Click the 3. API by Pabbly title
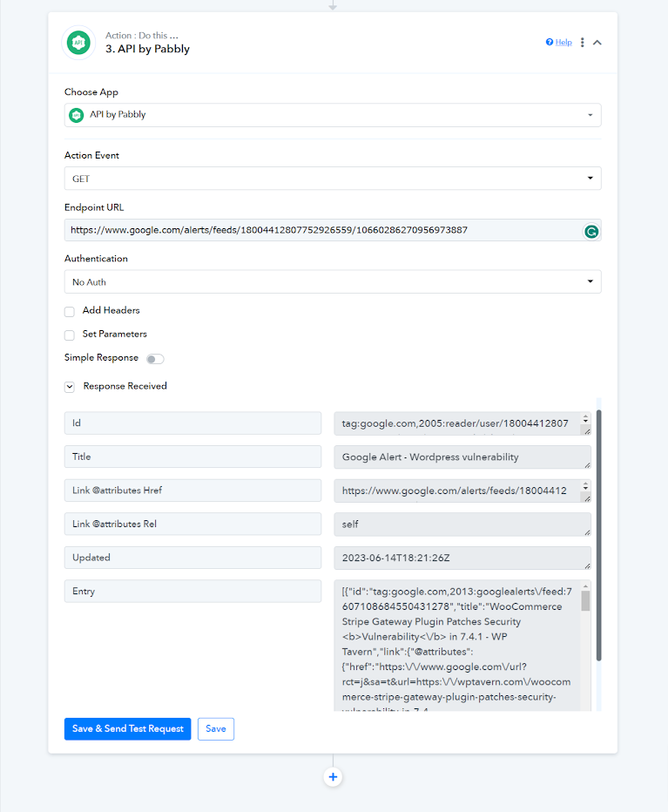The width and height of the screenshot is (668, 812). pos(147,49)
